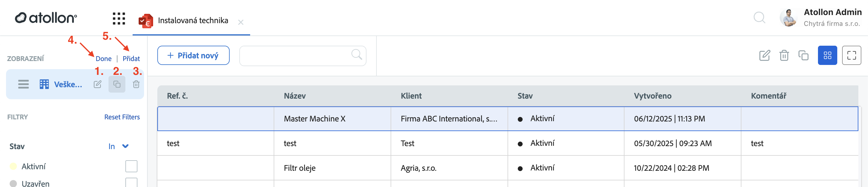The image size is (868, 187).
Task: Duplicate the Veške... view
Action: pos(117,84)
